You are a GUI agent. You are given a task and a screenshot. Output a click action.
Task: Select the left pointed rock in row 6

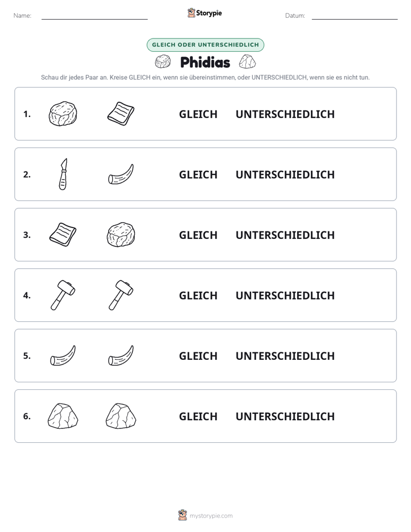click(x=63, y=416)
